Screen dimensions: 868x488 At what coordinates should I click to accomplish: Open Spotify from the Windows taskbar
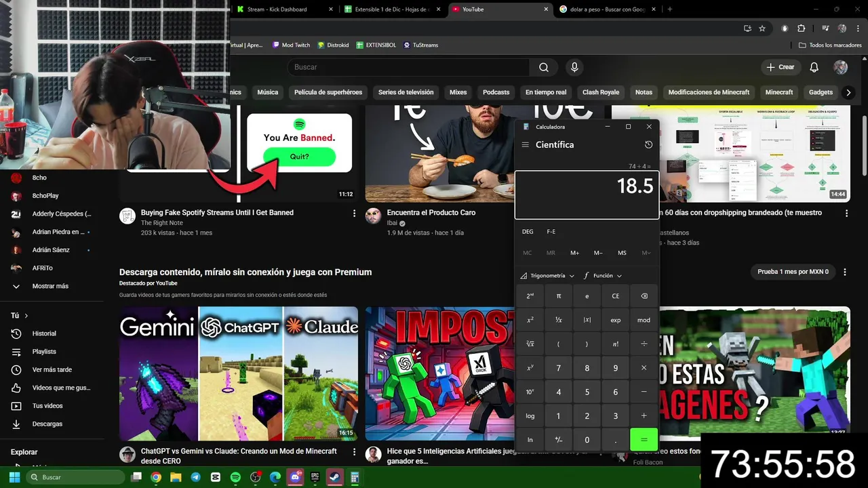tap(235, 477)
